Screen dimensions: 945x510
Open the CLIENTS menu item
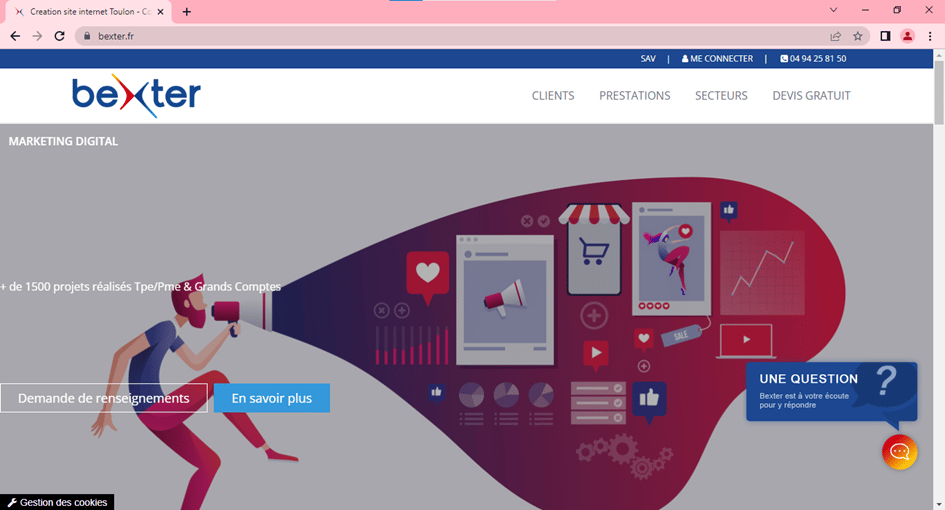(x=553, y=96)
